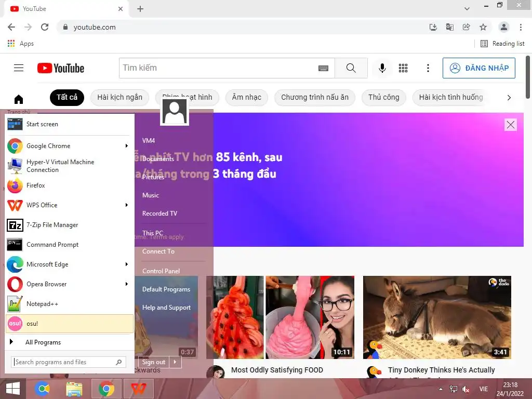Select the 'Hài kịch ngắn' chip
532x399 pixels.
120,97
